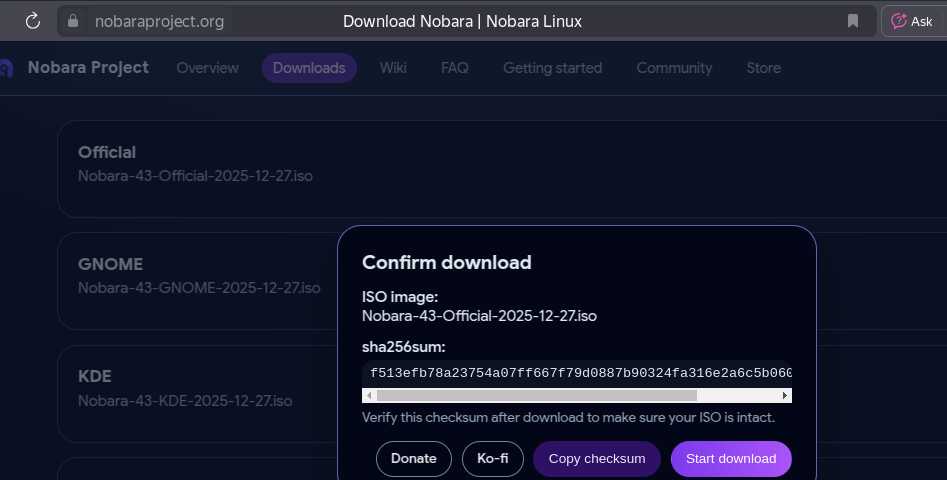
Task: Select the Downloads nav tab
Action: pos(309,68)
